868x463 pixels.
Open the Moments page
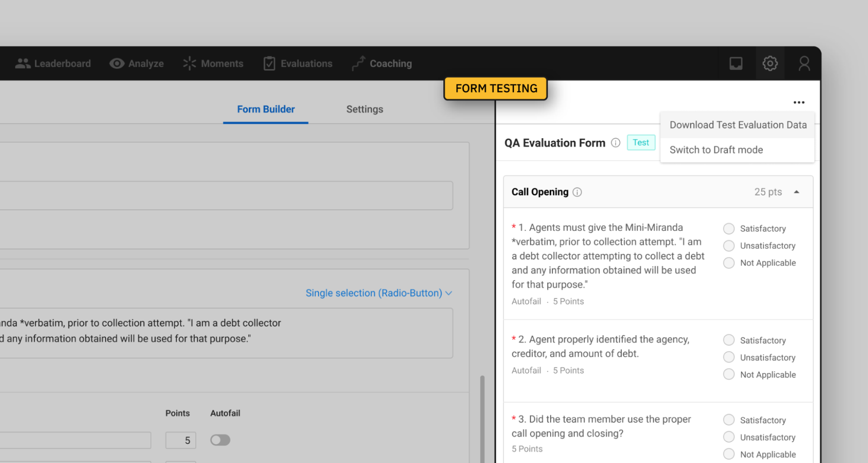pyautogui.click(x=213, y=63)
